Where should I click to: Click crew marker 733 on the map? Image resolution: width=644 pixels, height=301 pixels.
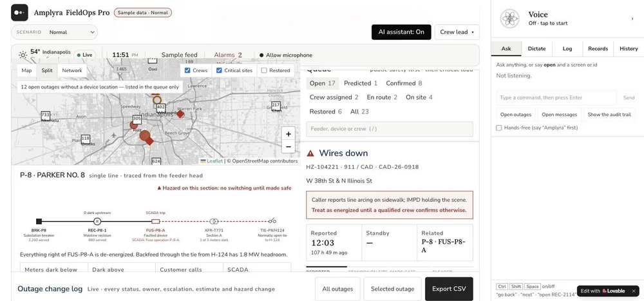point(46,115)
